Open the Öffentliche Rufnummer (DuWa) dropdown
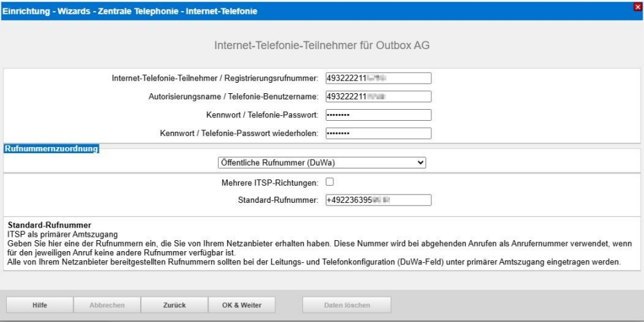This screenshot has width=644, height=323. tap(321, 163)
